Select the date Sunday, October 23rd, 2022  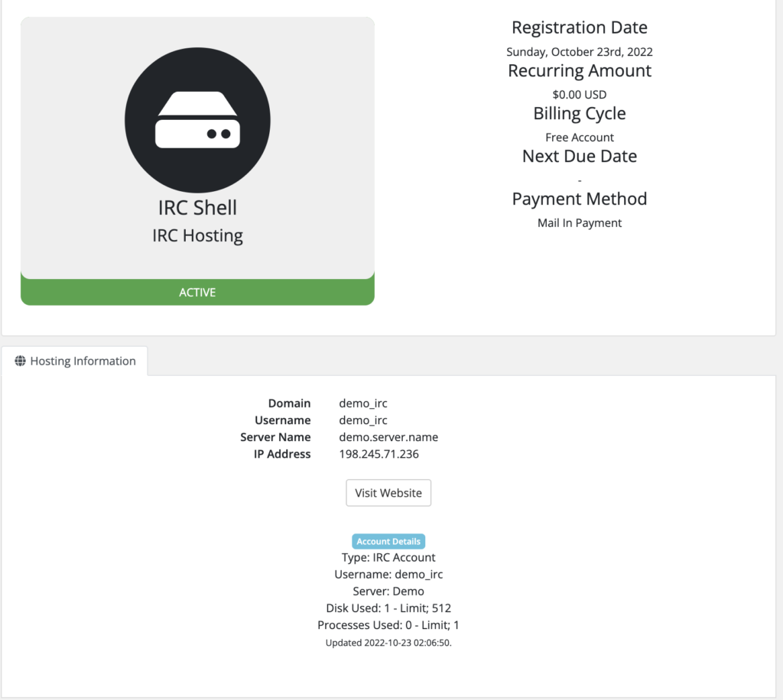[x=580, y=52]
